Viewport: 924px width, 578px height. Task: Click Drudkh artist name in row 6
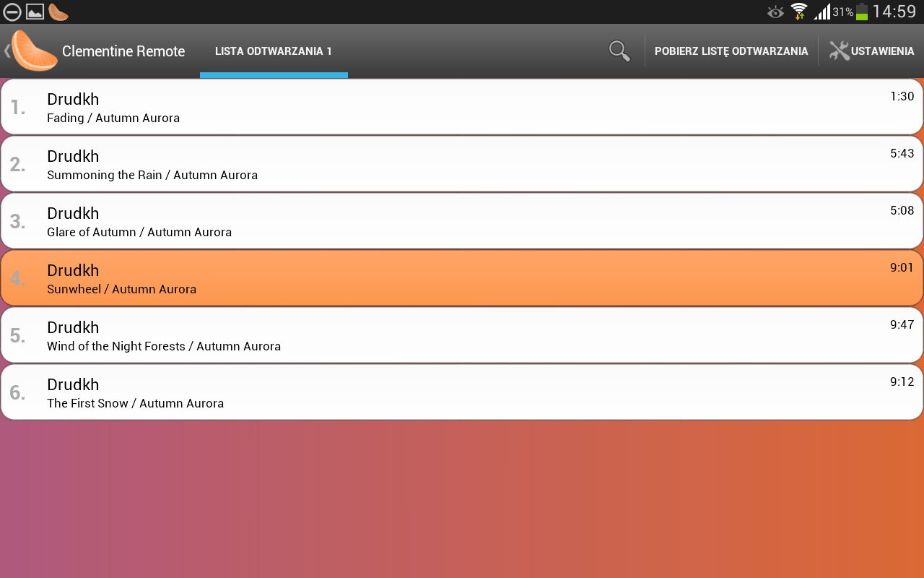point(73,384)
